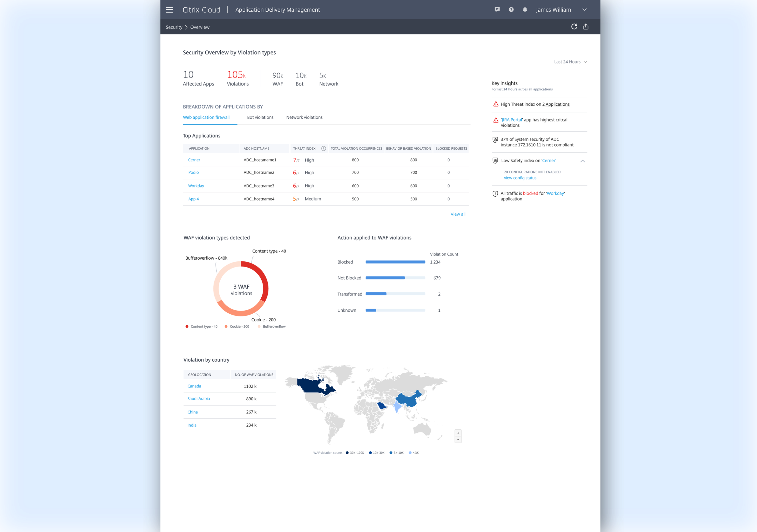Open the help question mark icon
Viewport: 757px width, 532px height.
pyautogui.click(x=511, y=10)
